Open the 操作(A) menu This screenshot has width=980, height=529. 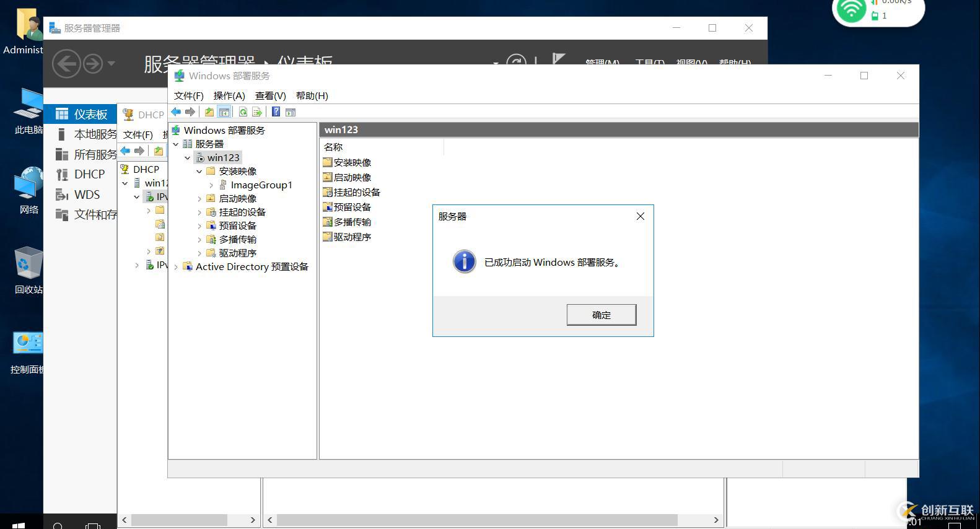pyautogui.click(x=229, y=95)
